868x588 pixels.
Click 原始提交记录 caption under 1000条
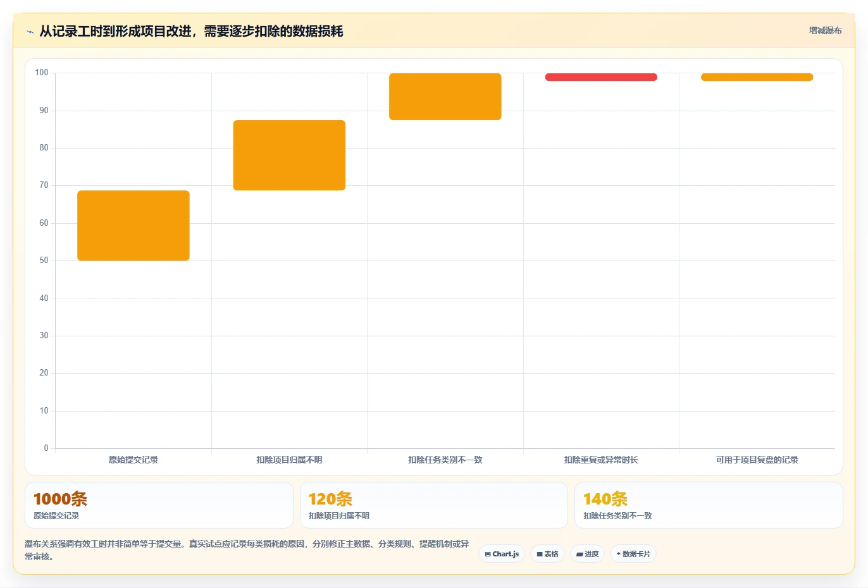[56, 516]
